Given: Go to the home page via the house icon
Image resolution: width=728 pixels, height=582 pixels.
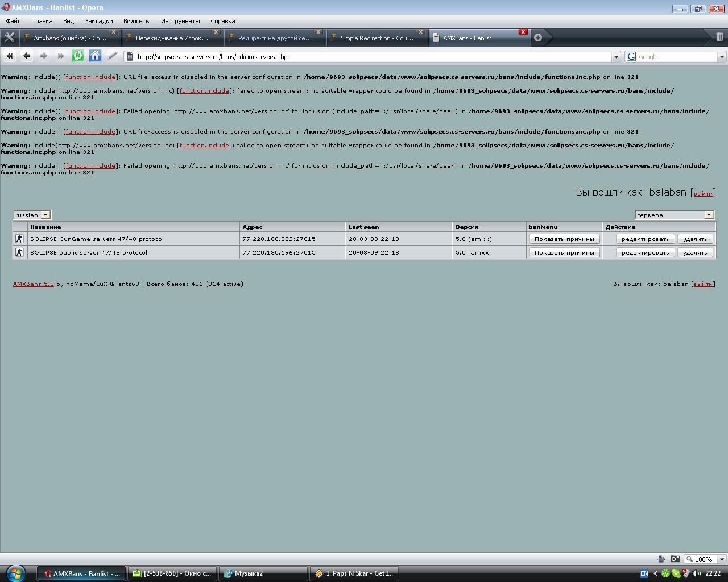Looking at the screenshot, I should [x=95, y=56].
